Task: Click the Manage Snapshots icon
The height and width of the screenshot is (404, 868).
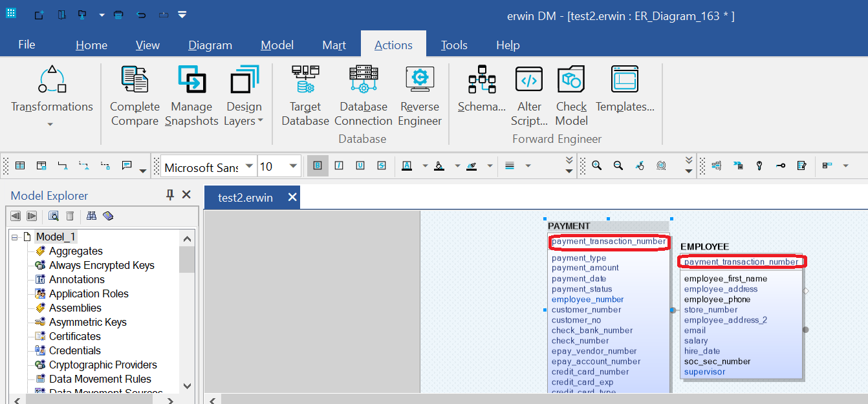Action: [x=191, y=96]
